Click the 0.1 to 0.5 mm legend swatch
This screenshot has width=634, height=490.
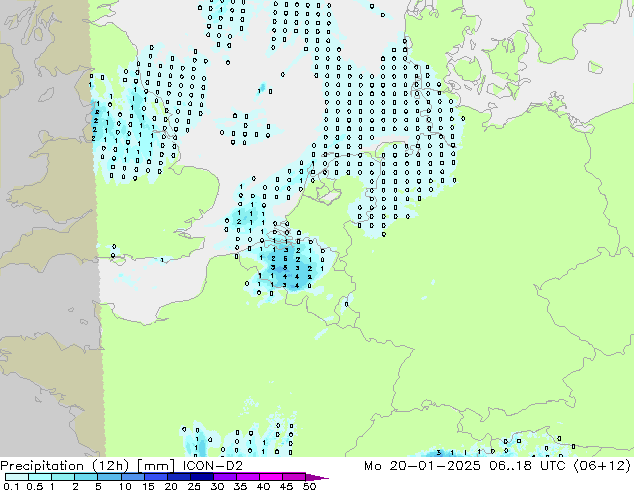[x=17, y=477]
